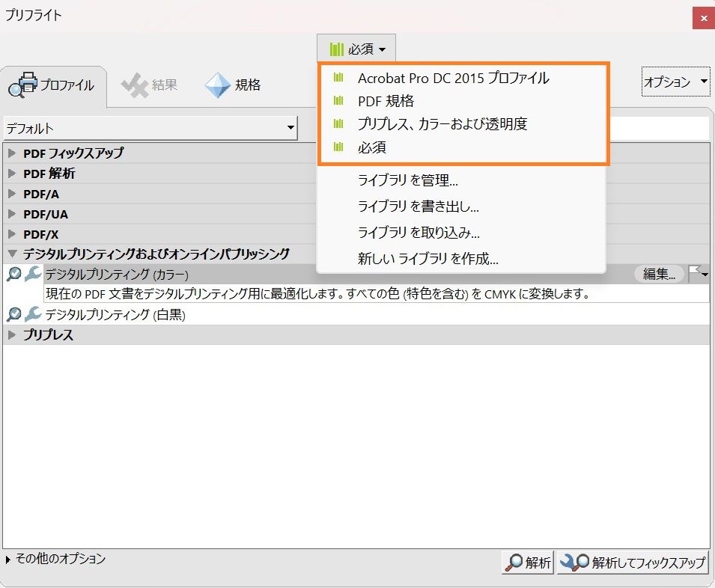The image size is (715, 588).
Task: Click the checkmark-cross 結果 icon
Action: point(135,85)
